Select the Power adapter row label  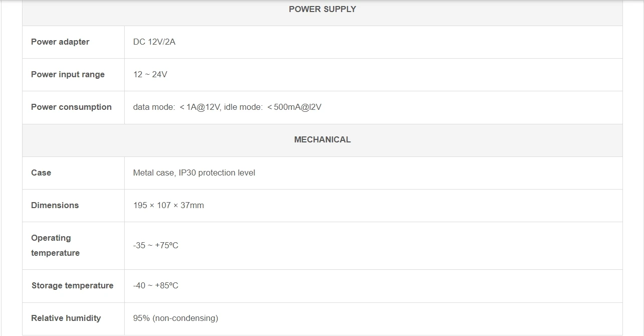tap(60, 42)
